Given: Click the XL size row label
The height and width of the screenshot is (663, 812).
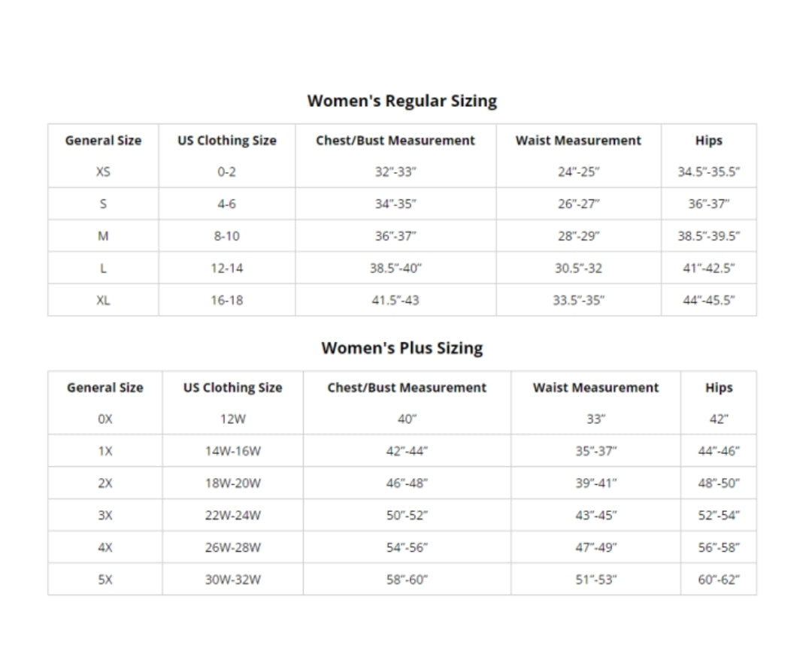Looking at the screenshot, I should [103, 300].
